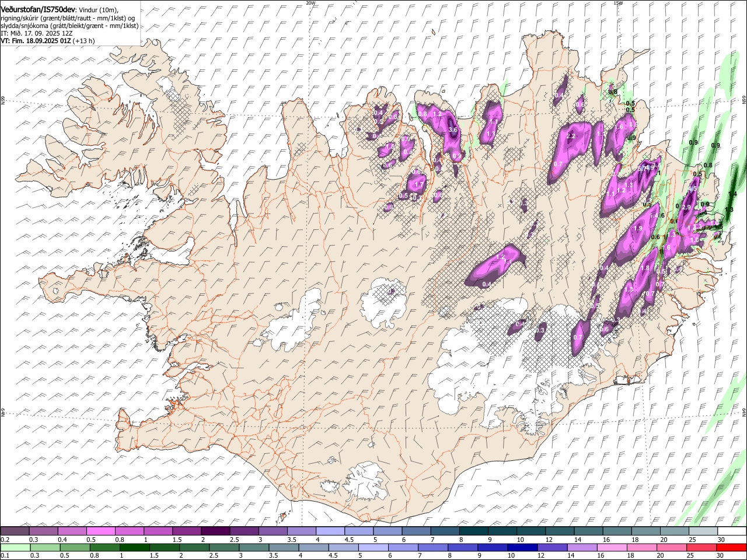This screenshot has width=747, height=560.
Task: Click the VT: Fim. 18.09.2025 01Z (+13 h) line
Action: pos(47,41)
